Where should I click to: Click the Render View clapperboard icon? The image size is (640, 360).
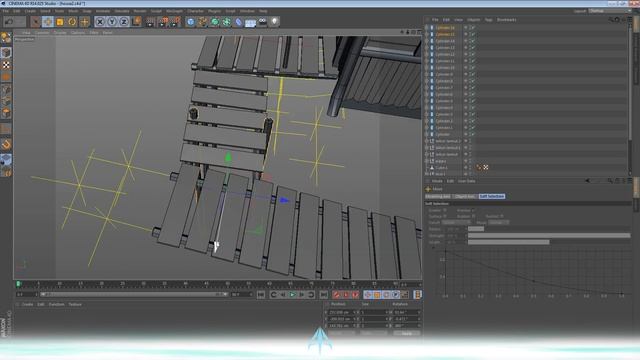click(x=150, y=22)
